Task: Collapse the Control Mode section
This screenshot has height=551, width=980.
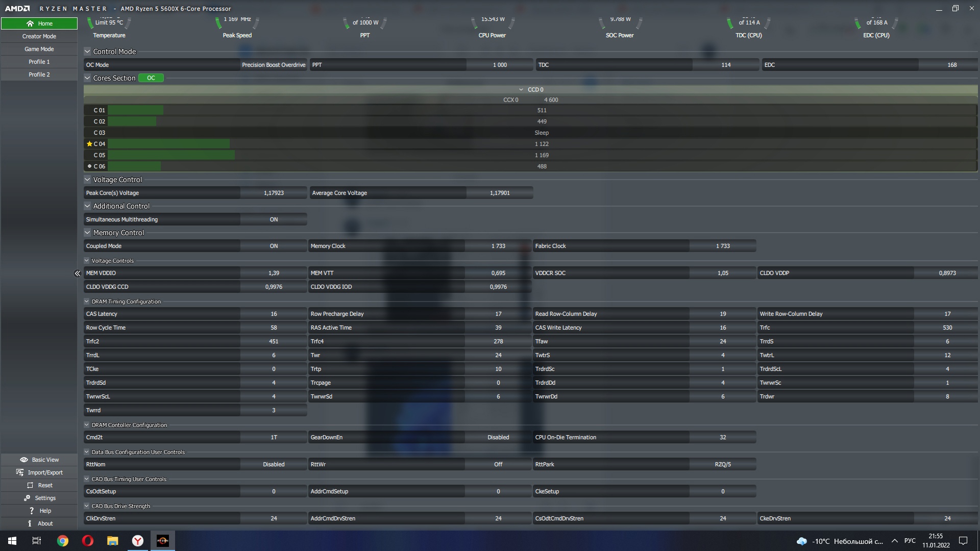Action: pyautogui.click(x=87, y=52)
